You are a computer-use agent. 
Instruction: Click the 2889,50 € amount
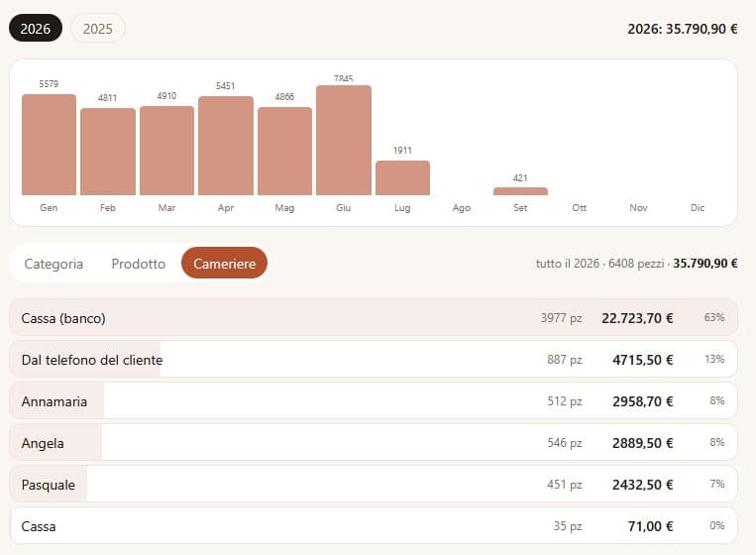pos(643,443)
